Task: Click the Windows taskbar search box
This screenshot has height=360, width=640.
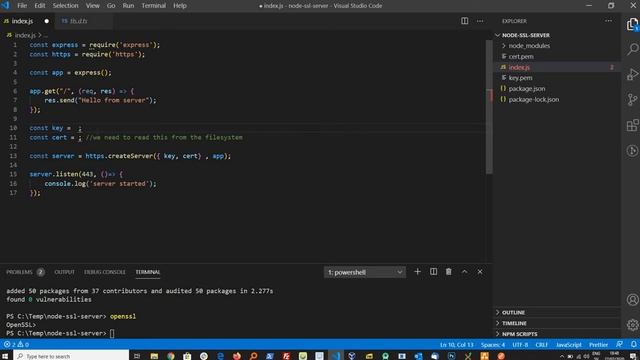Action: point(71,356)
